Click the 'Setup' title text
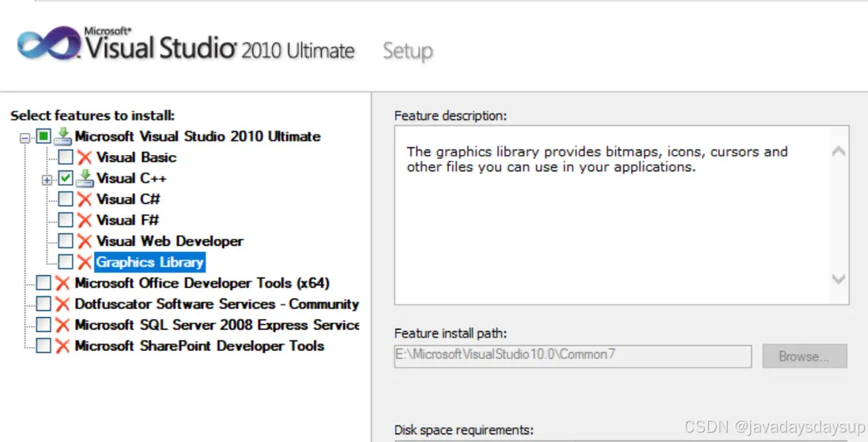Viewport: 868px width, 442px height. click(x=407, y=51)
